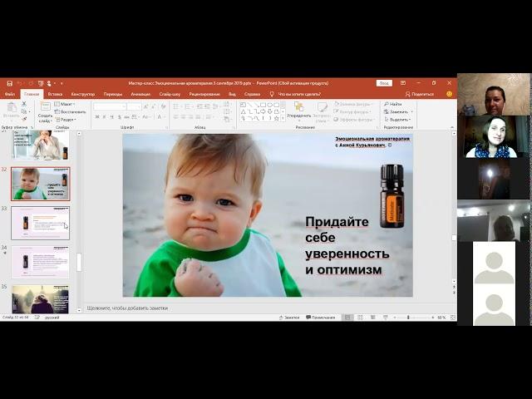
Task: Click the Вставить paste icon
Action: (x=12, y=107)
